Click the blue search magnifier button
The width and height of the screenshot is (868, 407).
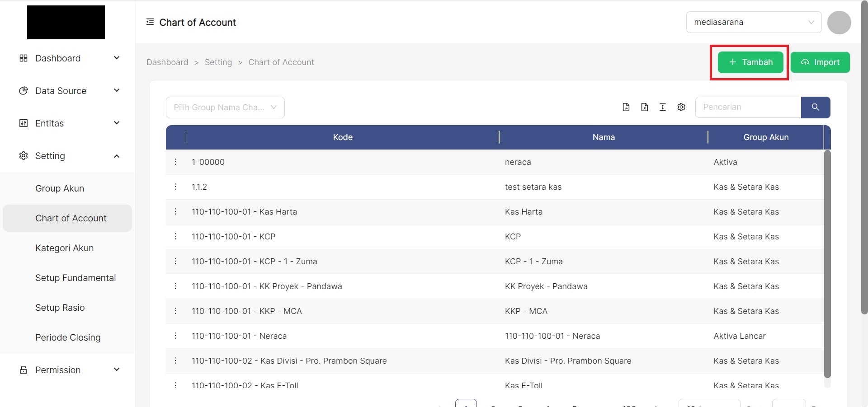(x=815, y=107)
